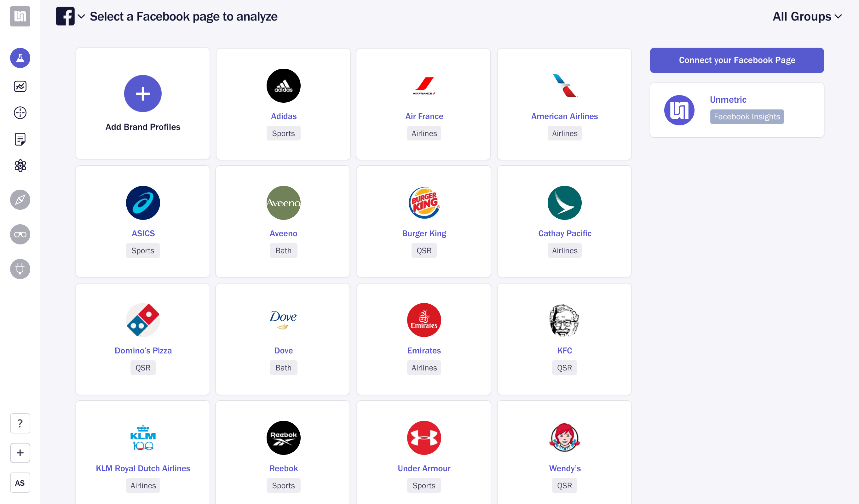Open the AS user account menu
The width and height of the screenshot is (859, 504).
[x=20, y=483]
